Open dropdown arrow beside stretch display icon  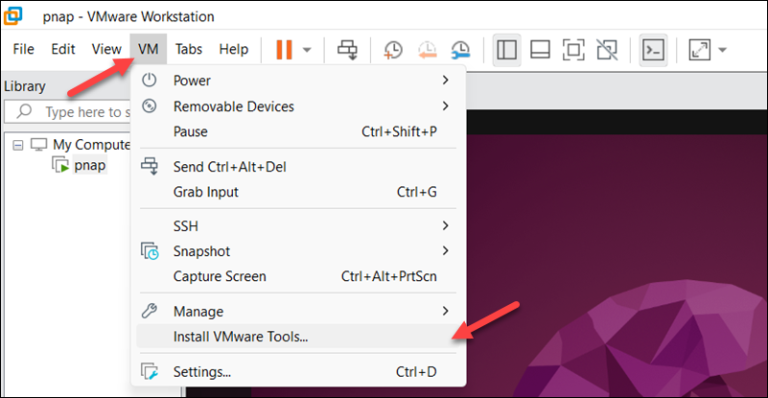click(722, 49)
